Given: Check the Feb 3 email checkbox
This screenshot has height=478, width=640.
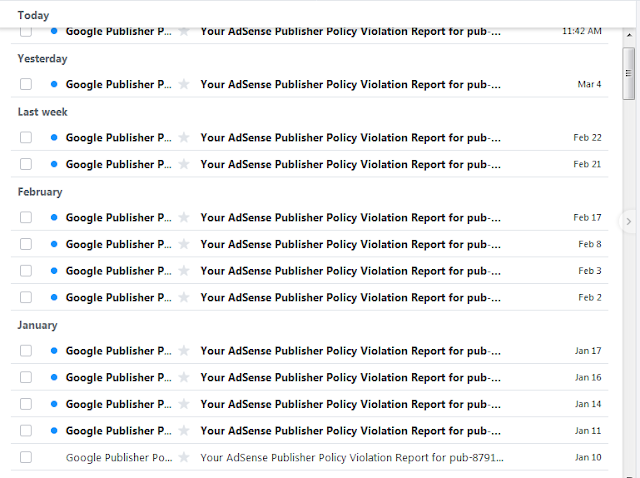Looking at the screenshot, I should point(26,271).
